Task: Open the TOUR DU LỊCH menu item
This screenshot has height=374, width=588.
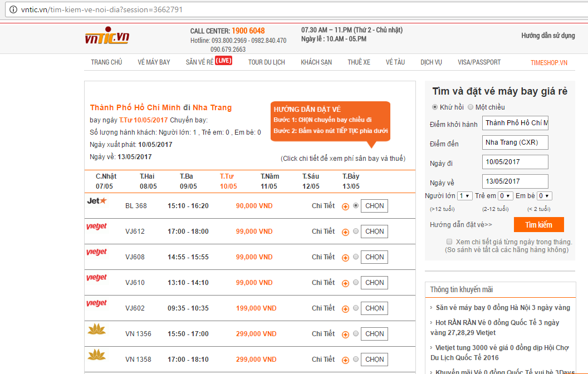Action: click(x=267, y=62)
